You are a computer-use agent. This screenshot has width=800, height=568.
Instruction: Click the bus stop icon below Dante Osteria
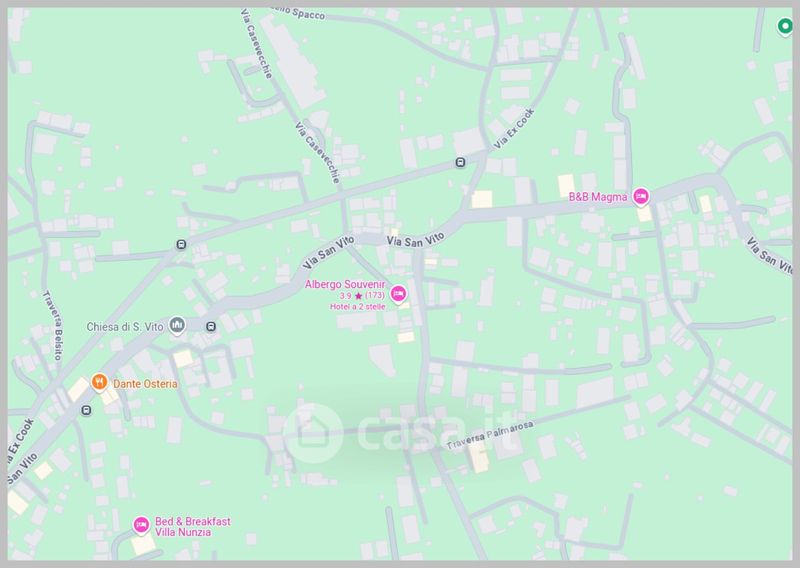(86, 410)
